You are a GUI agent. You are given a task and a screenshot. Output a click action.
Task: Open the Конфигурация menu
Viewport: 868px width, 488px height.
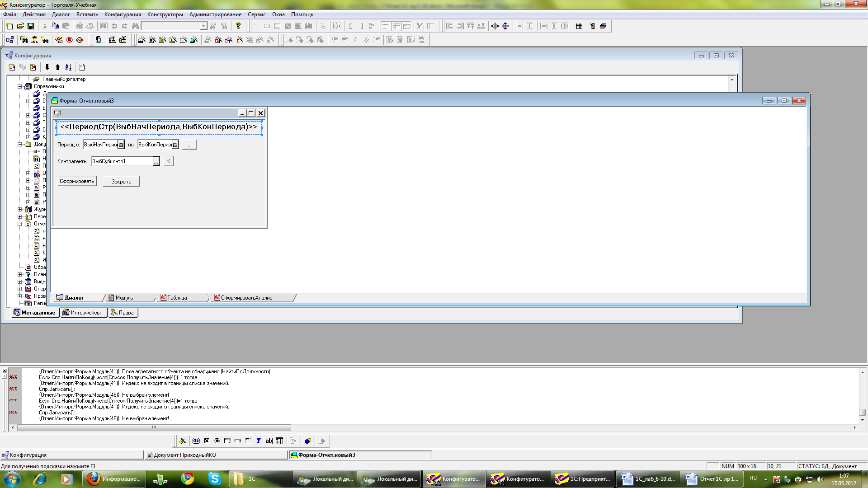tap(123, 14)
